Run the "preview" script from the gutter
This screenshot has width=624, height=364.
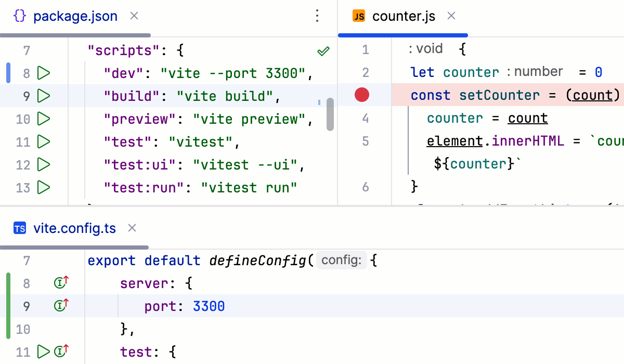(x=44, y=119)
